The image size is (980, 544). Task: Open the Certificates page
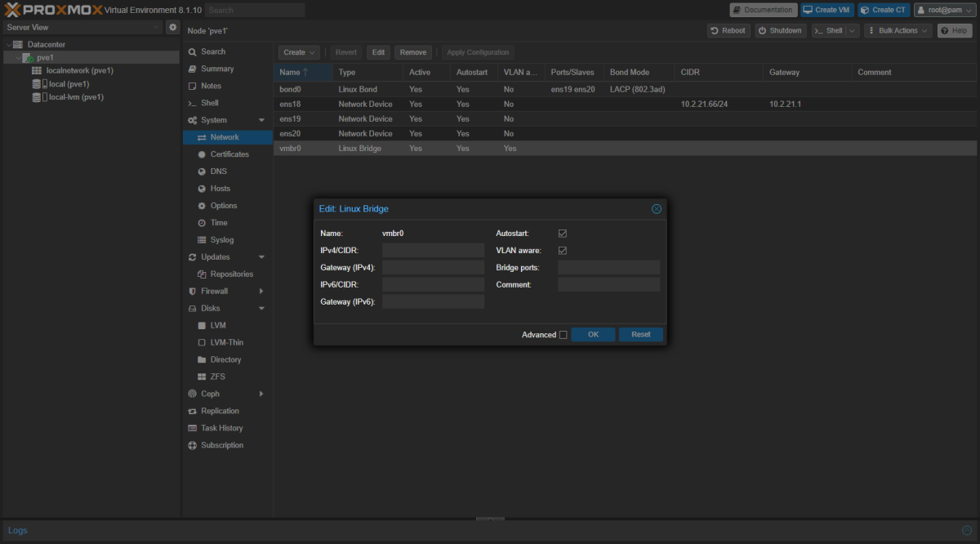click(x=229, y=154)
